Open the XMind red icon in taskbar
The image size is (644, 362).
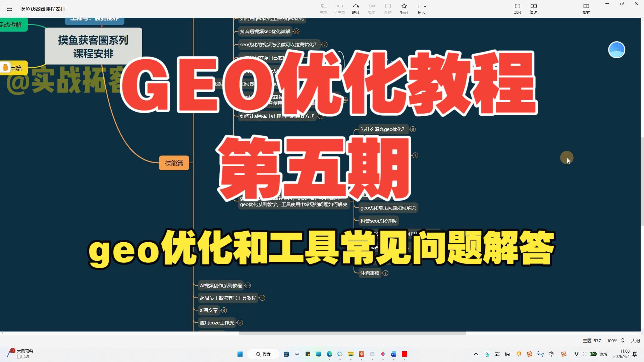[x=361, y=354]
